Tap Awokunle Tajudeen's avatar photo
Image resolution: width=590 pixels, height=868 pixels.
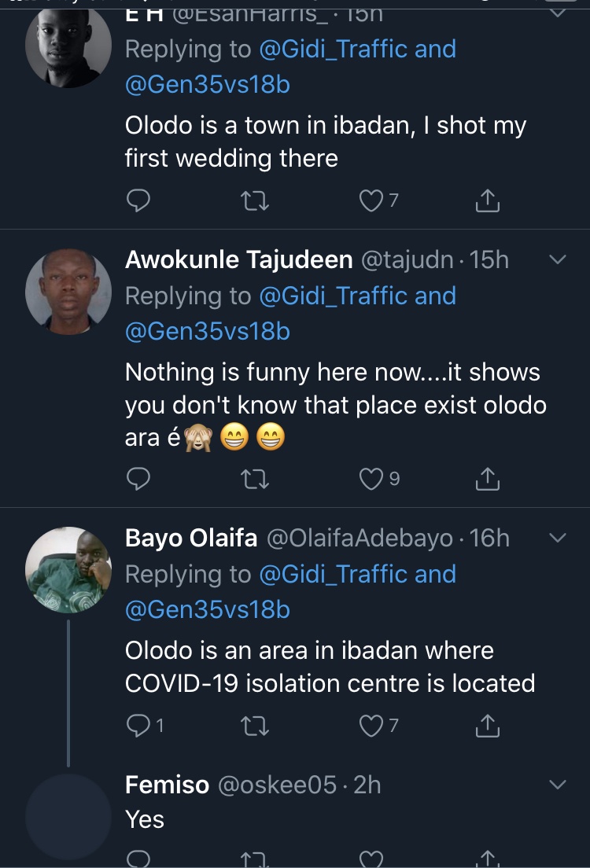click(68, 292)
